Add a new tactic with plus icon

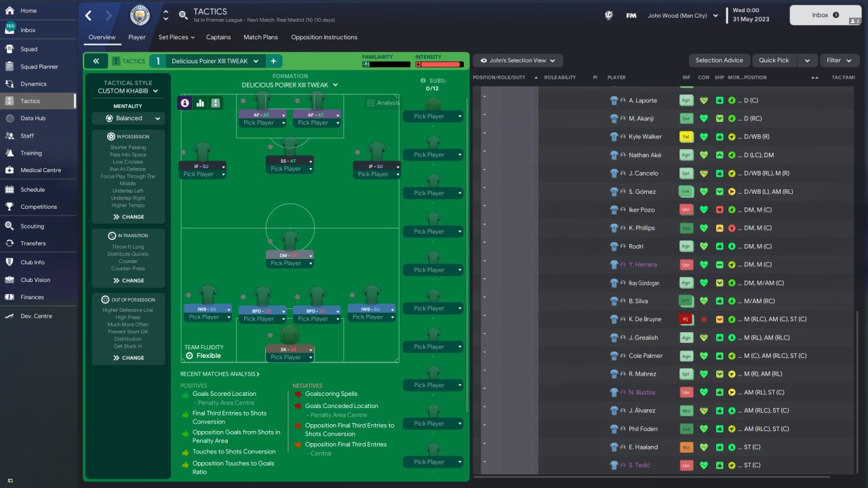[273, 61]
